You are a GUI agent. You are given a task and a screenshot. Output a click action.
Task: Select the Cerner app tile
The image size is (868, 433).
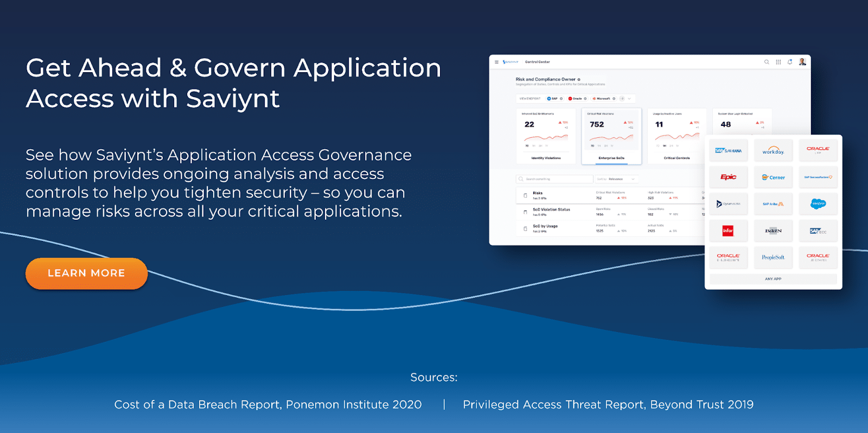coord(773,177)
